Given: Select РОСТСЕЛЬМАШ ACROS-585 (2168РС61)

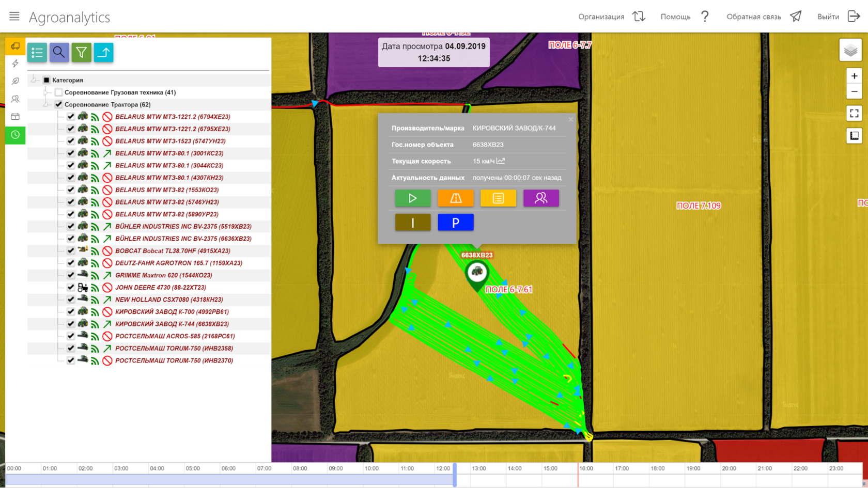Looking at the screenshot, I should [175, 336].
